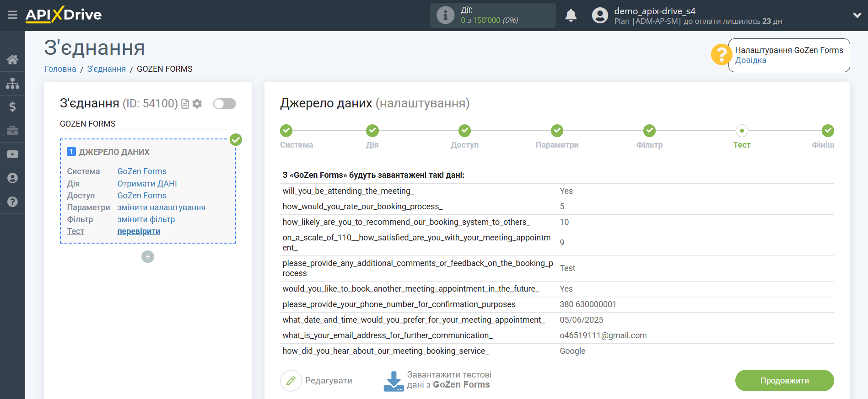
Task: Select would_you_like_to_book_another_meeting field name
Action: click(x=410, y=289)
